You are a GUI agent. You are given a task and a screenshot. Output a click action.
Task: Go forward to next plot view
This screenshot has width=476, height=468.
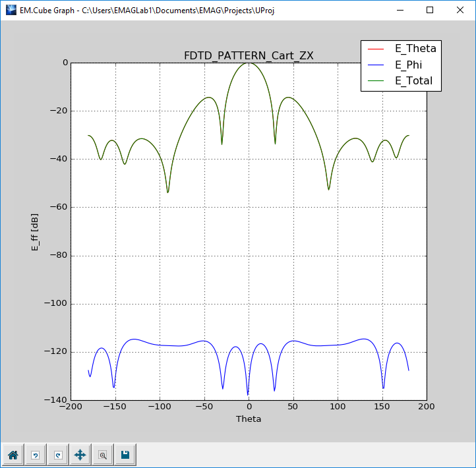pyautogui.click(x=58, y=455)
